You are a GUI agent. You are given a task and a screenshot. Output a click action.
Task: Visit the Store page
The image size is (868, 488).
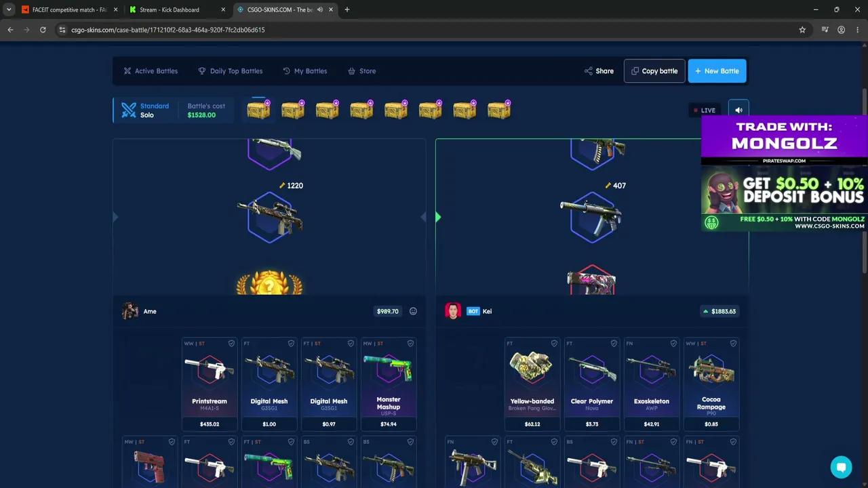pyautogui.click(x=361, y=71)
